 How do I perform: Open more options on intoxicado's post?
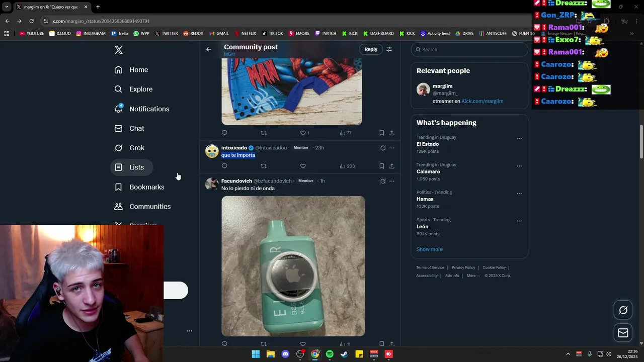click(x=392, y=148)
